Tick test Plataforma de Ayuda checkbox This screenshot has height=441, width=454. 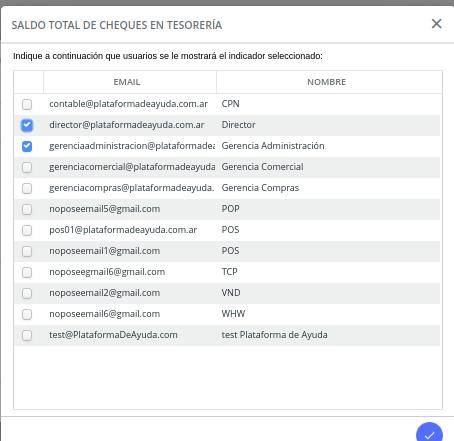pos(27,335)
